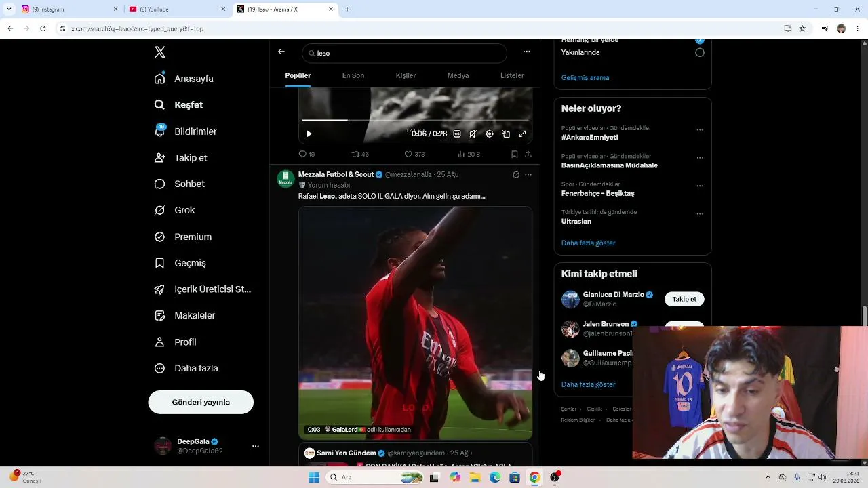868x488 pixels.
Task: Open Grok explain icon on Mezzala post
Action: pyautogui.click(x=516, y=175)
